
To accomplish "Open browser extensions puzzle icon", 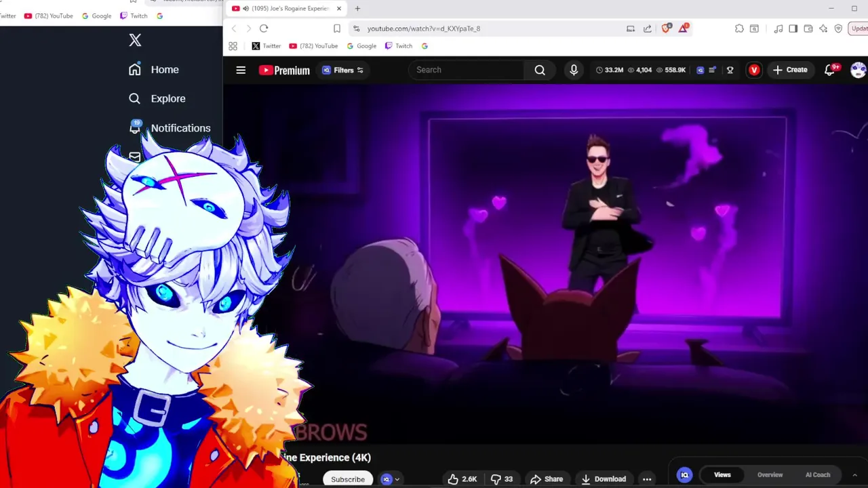I will coord(739,28).
